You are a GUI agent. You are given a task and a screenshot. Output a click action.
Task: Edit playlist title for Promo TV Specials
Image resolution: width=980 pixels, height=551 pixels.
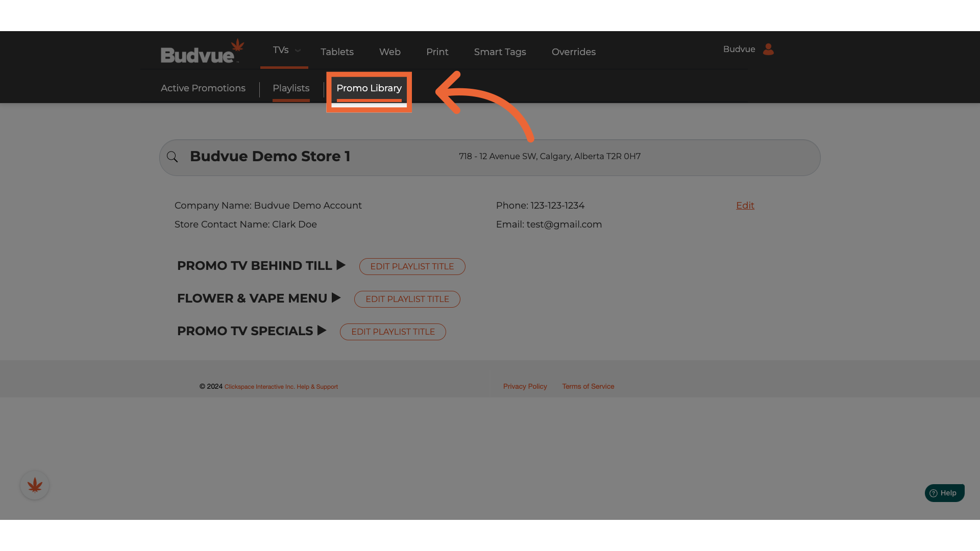(x=393, y=332)
